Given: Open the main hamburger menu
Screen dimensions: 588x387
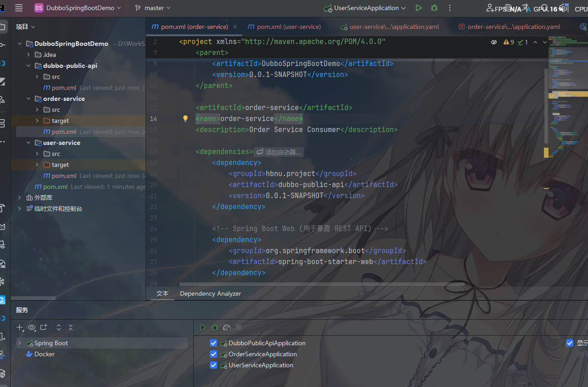Looking at the screenshot, I should coord(19,8).
